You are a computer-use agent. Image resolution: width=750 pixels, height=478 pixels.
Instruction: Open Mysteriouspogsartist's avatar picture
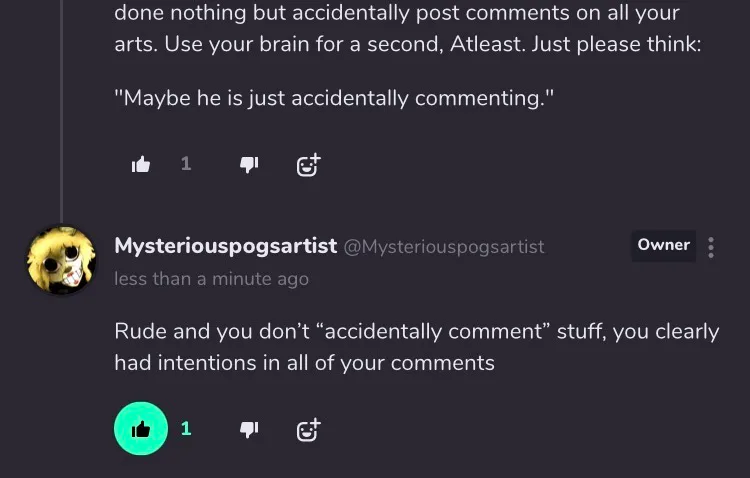click(x=61, y=260)
